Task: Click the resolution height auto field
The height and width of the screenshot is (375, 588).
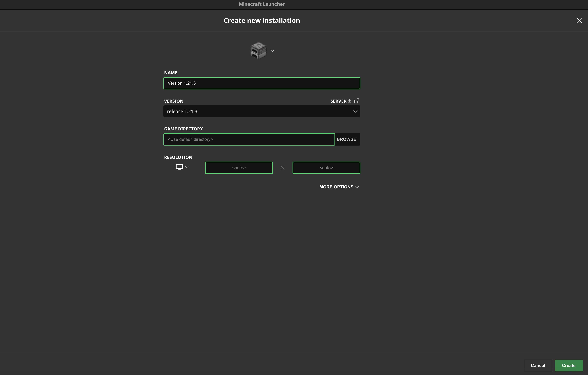Action: point(326,168)
